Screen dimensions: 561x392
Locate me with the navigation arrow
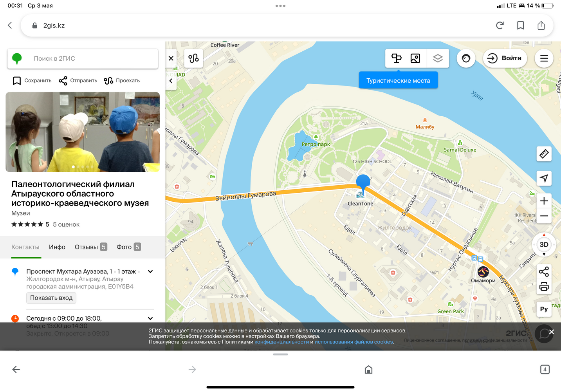[x=544, y=179]
